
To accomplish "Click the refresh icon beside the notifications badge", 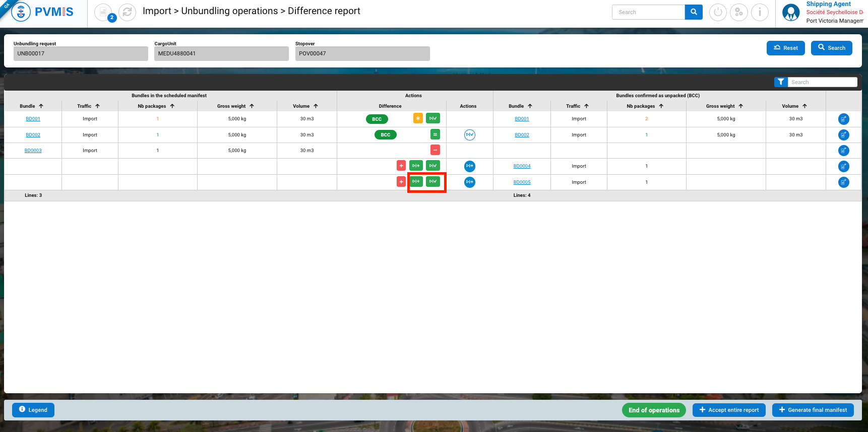I will [x=128, y=12].
